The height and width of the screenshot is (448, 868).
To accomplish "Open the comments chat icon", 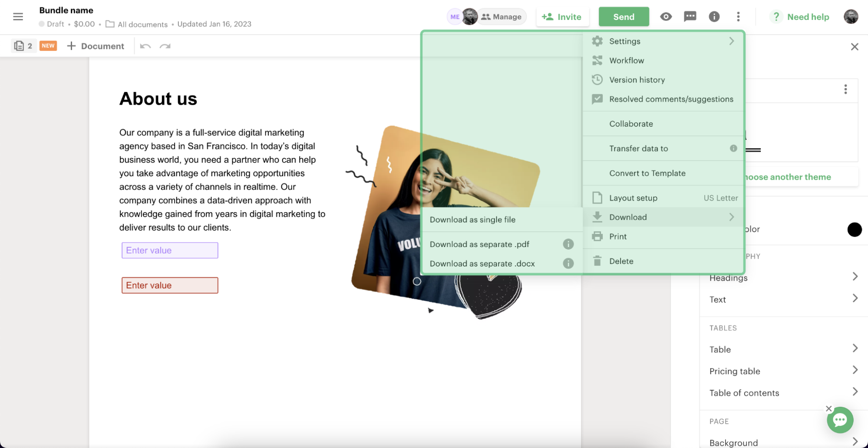I will pyautogui.click(x=690, y=17).
